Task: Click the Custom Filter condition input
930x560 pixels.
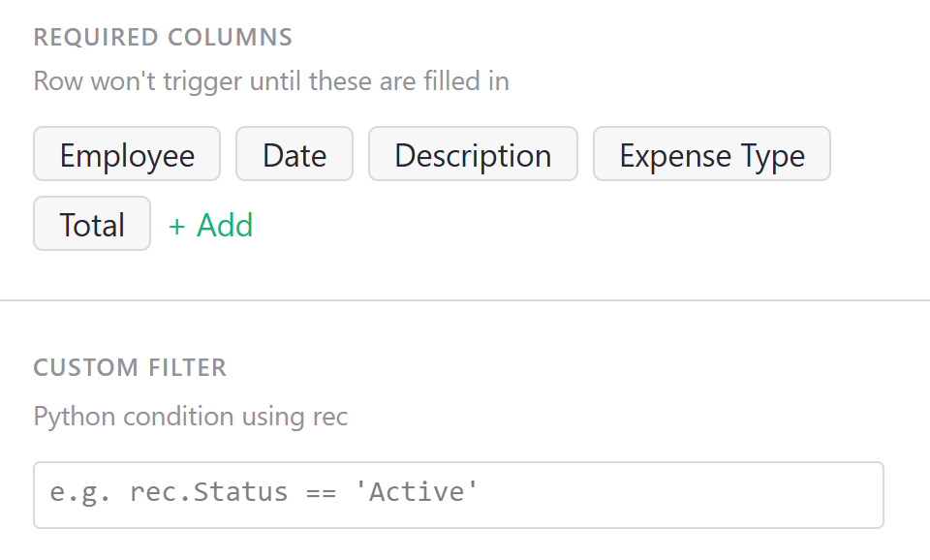Action: pyautogui.click(x=458, y=494)
